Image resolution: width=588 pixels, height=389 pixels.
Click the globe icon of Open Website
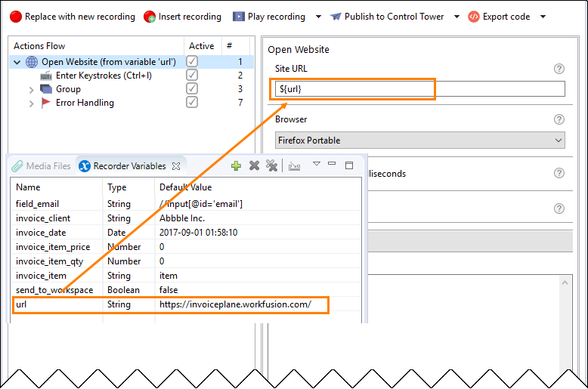(x=32, y=62)
